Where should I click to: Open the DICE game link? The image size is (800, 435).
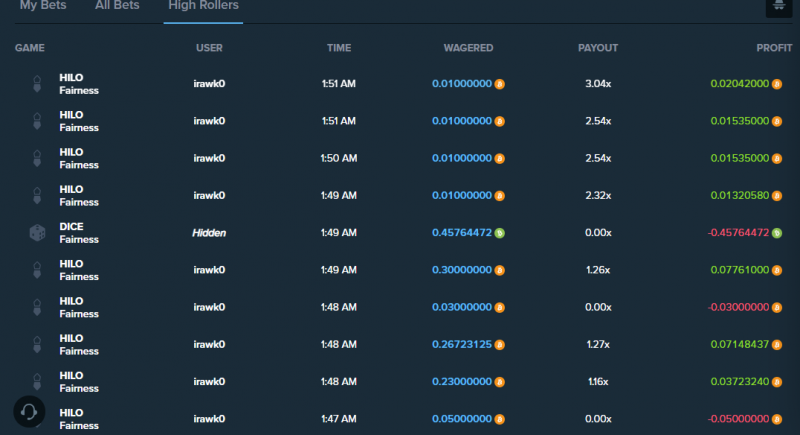click(x=71, y=226)
